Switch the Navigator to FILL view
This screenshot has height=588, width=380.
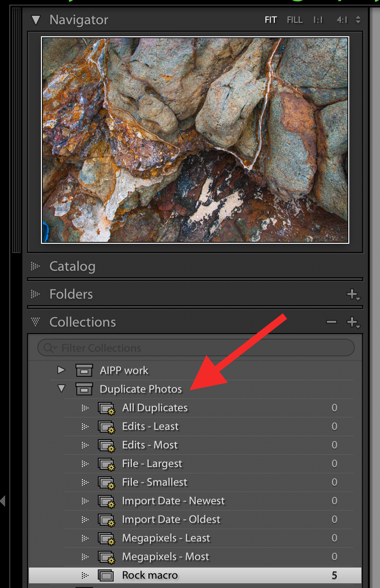[x=294, y=20]
